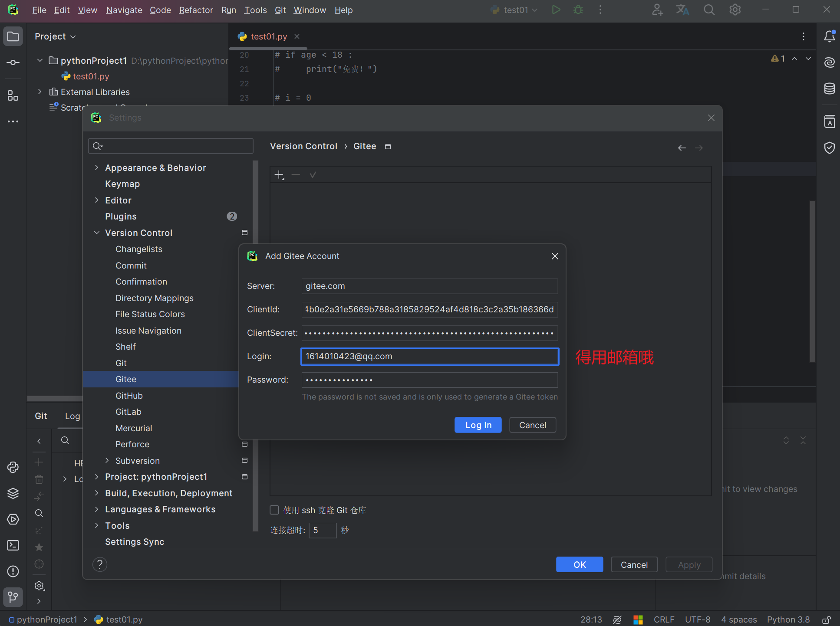Screen dimensions: 840x626
Task: Click the Settings vertical scrollbar
Action: coord(256,346)
